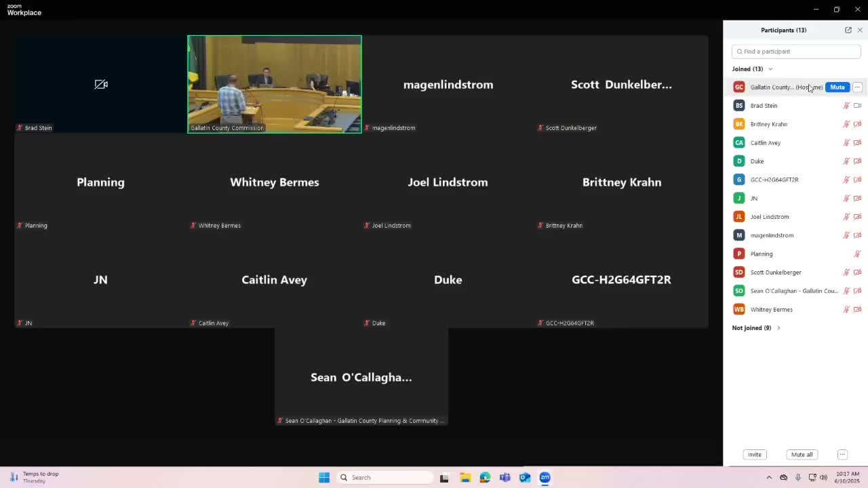This screenshot has width=868, height=488.
Task: Select Sean O'Callaghan in the participant list
Action: click(x=793, y=291)
